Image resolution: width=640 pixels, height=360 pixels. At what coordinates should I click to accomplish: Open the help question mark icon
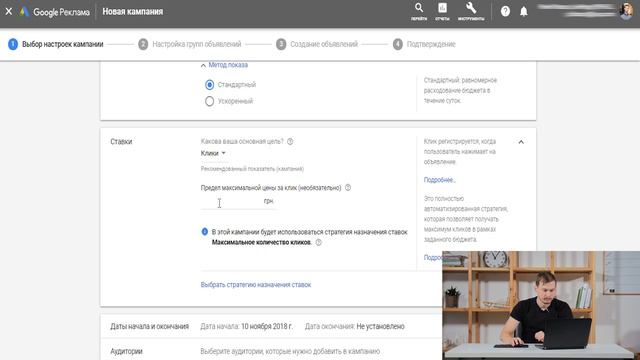[505, 11]
